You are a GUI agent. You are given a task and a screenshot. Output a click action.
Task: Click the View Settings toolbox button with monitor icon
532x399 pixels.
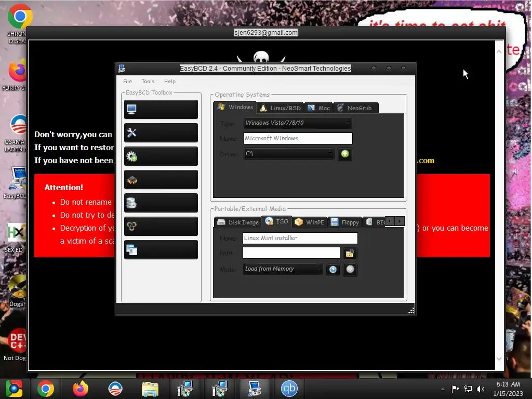coord(161,109)
